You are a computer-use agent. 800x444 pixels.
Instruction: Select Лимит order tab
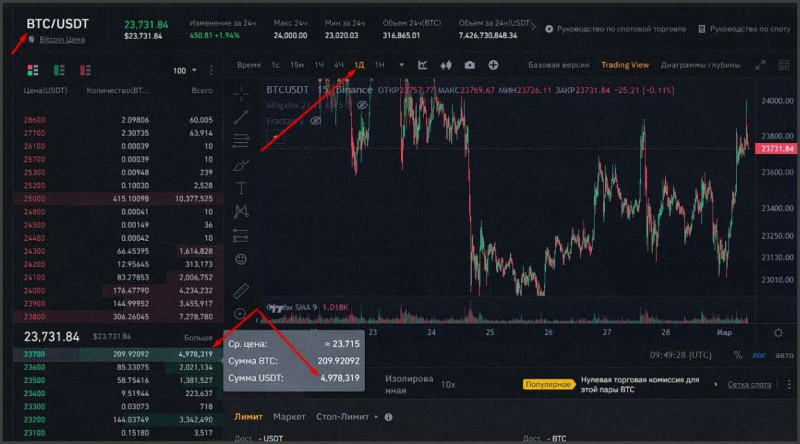tap(248, 417)
